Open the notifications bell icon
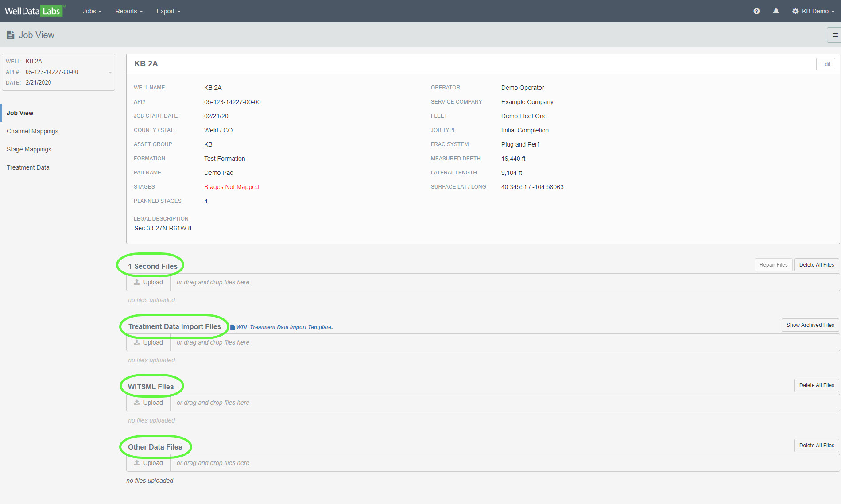The height and width of the screenshot is (504, 841). pyautogui.click(x=776, y=11)
